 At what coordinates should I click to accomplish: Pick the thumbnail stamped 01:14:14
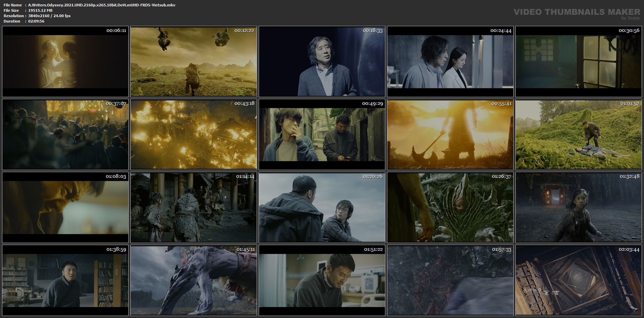[x=194, y=207]
